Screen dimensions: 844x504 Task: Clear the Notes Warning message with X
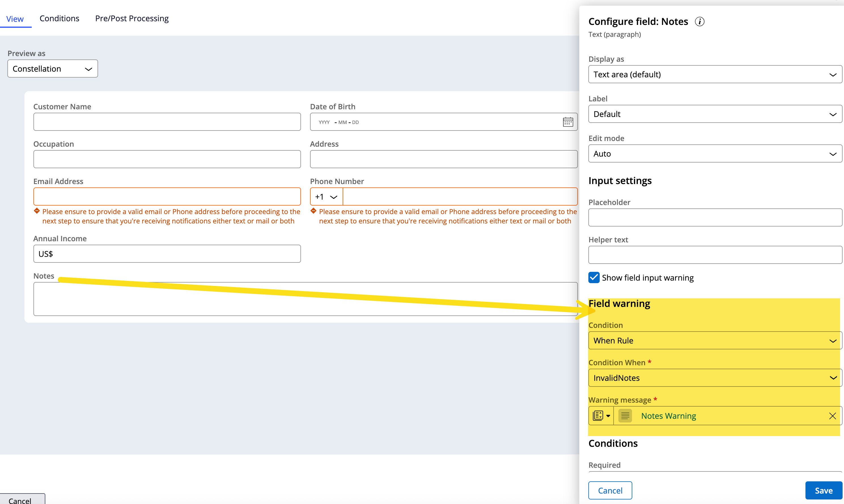click(832, 416)
